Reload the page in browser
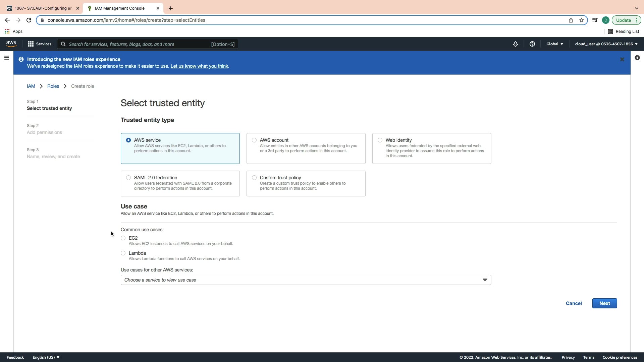This screenshot has width=644, height=362. point(29,20)
